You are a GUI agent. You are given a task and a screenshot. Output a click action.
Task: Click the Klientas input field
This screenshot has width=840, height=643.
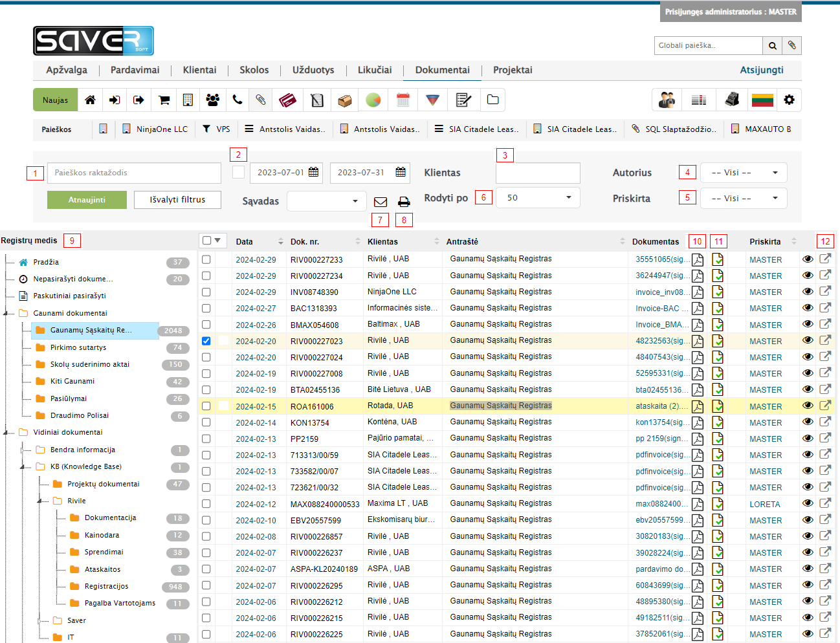(538, 173)
